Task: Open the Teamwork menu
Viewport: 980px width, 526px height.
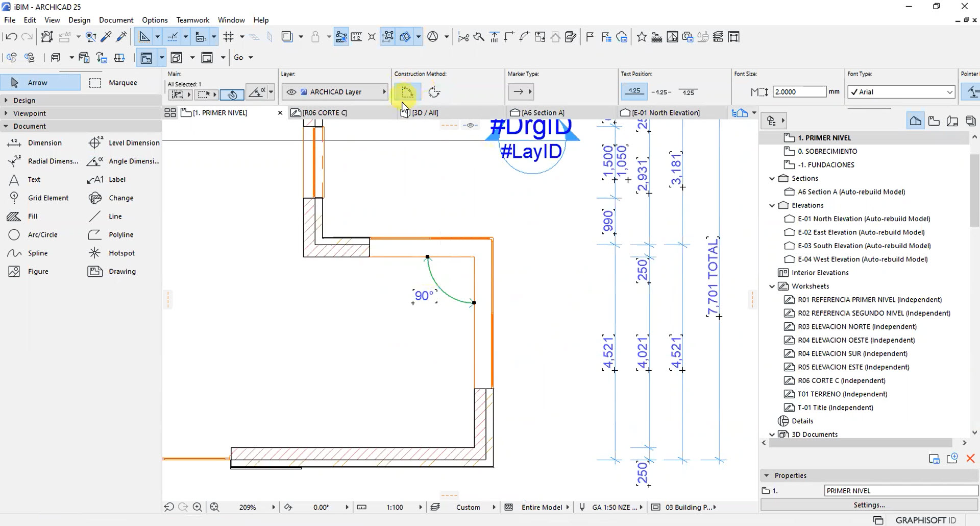Action: click(192, 20)
